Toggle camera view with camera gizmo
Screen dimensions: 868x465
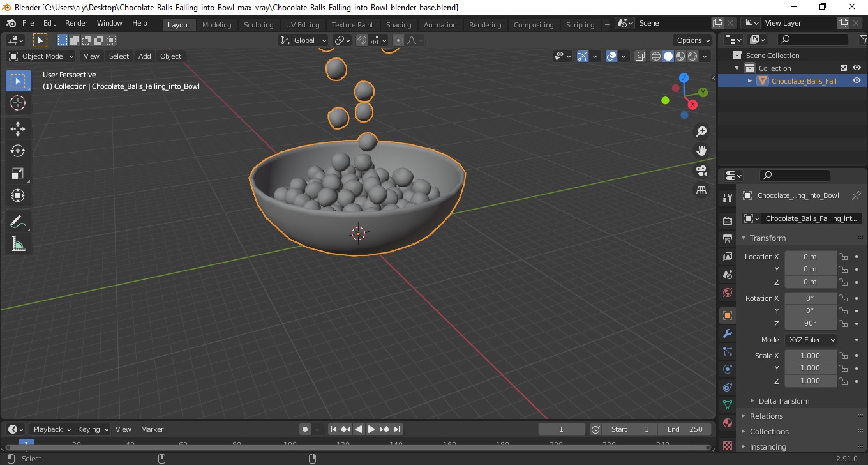[701, 171]
